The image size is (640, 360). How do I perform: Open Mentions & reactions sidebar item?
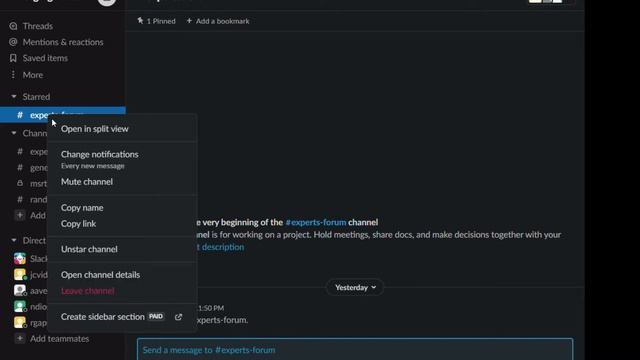63,42
